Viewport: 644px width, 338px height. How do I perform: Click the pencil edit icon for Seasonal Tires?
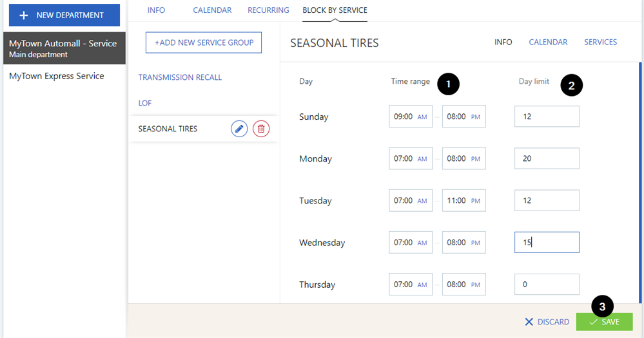click(x=239, y=129)
